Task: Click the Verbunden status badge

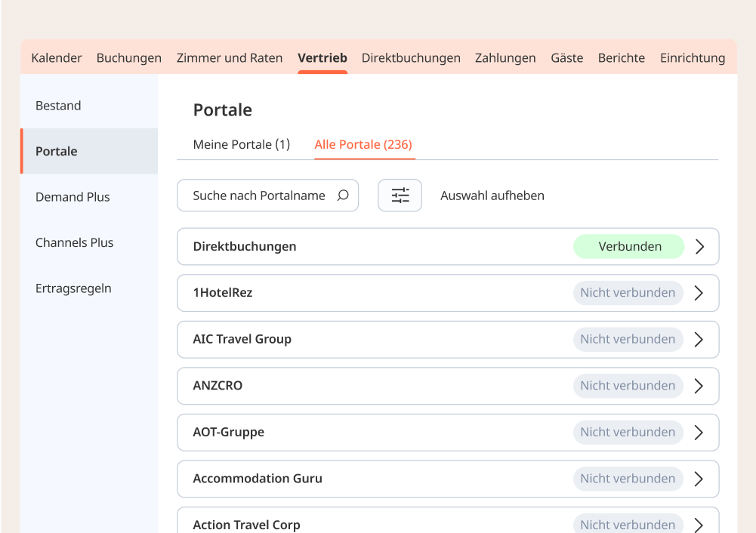Action: (629, 247)
